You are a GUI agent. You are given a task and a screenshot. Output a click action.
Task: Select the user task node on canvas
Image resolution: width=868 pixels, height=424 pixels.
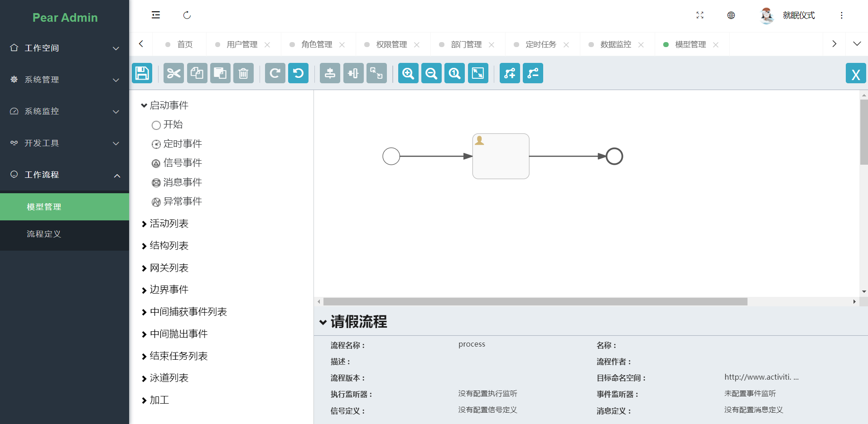click(501, 156)
